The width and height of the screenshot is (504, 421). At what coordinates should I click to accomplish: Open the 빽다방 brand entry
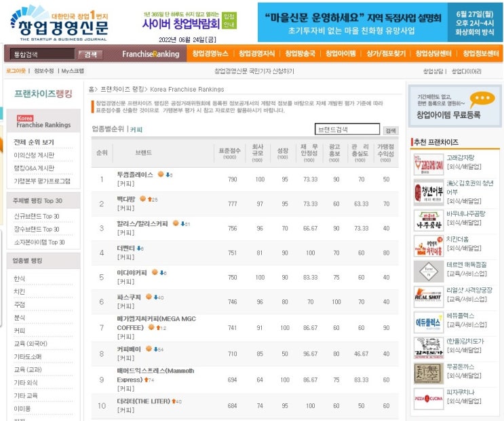[126, 199]
